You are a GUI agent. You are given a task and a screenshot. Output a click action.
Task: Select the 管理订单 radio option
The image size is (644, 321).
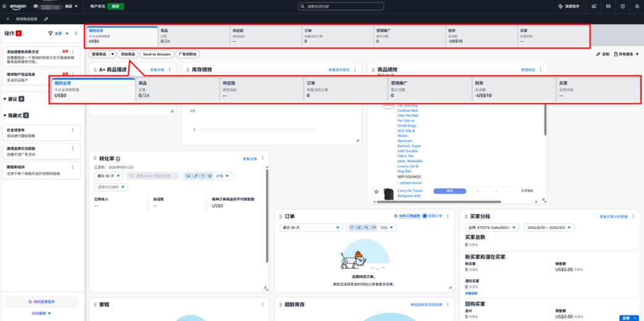tap(425, 216)
